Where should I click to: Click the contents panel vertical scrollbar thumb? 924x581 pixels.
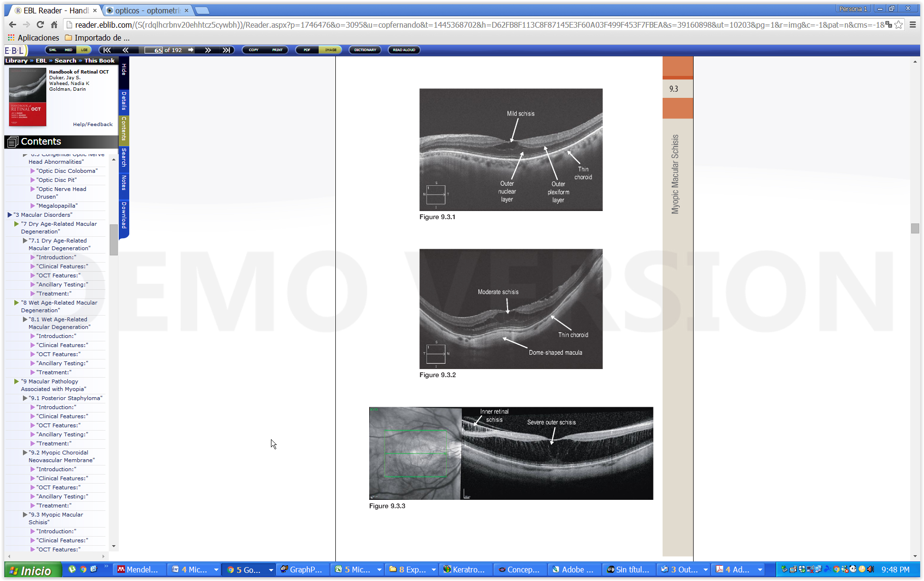113,240
